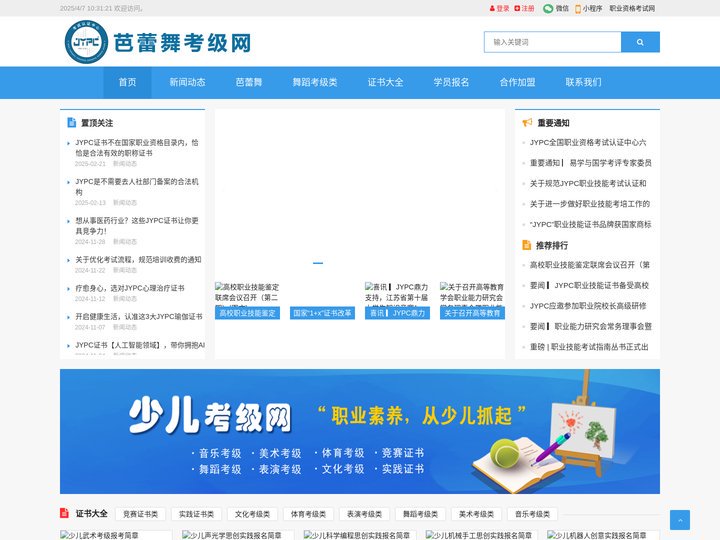The image size is (720, 540).
Task: Click the red register plus icon
Action: coord(517,8)
